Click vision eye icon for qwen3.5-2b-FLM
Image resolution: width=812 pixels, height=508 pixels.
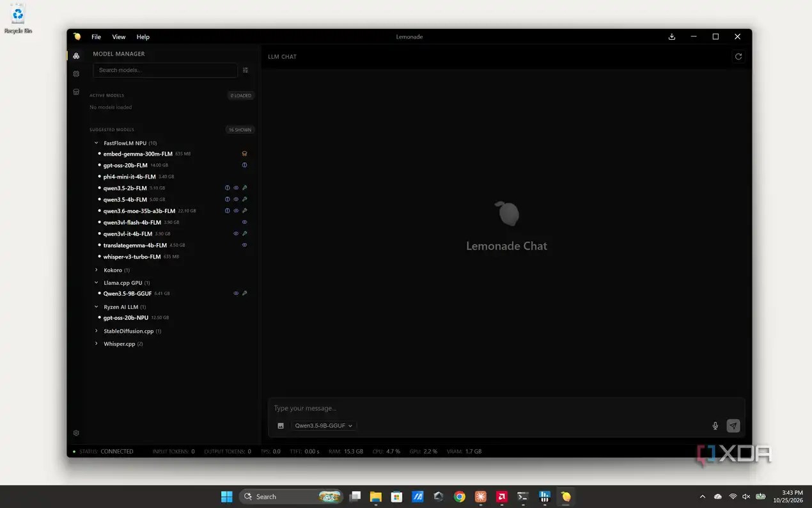click(x=236, y=188)
